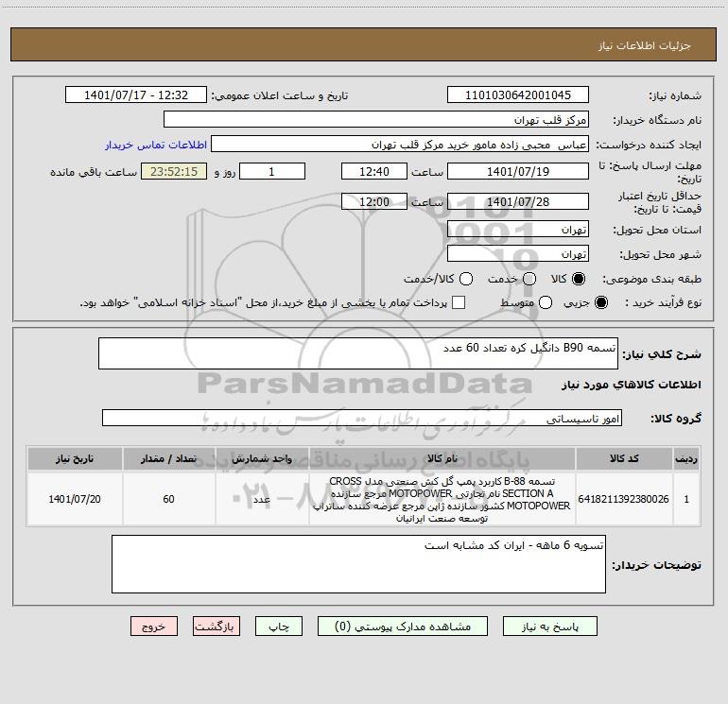Viewport: 728px width, 704px height.
Task: Click the days remaining field showing 1
Action: (x=272, y=171)
